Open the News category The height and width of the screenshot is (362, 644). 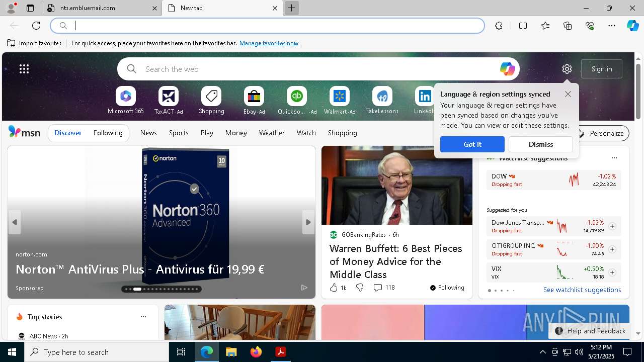148,133
